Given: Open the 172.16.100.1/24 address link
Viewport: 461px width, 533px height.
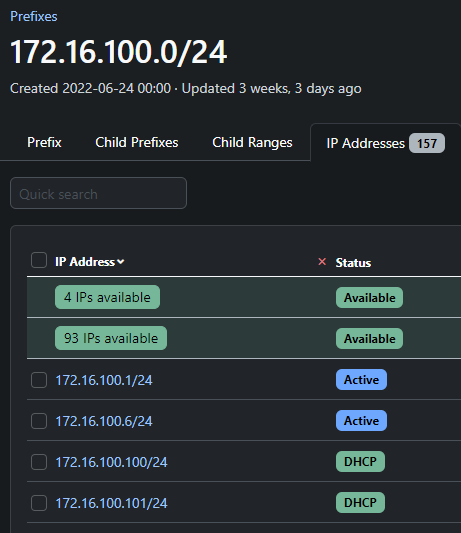Looking at the screenshot, I should [104, 380].
